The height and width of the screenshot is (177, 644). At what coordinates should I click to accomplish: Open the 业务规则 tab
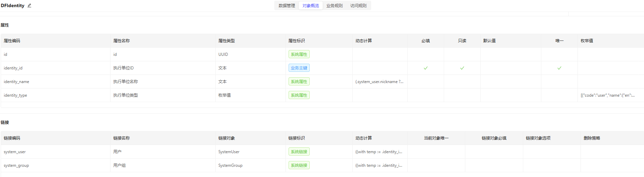pyautogui.click(x=334, y=5)
